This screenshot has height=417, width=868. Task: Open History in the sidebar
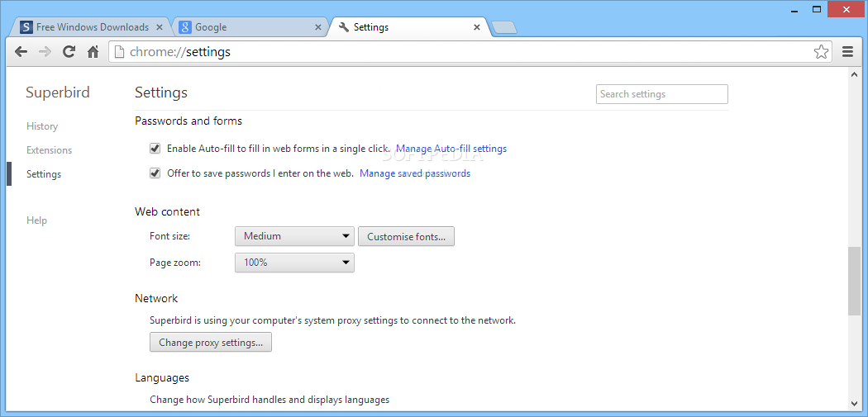coord(42,126)
